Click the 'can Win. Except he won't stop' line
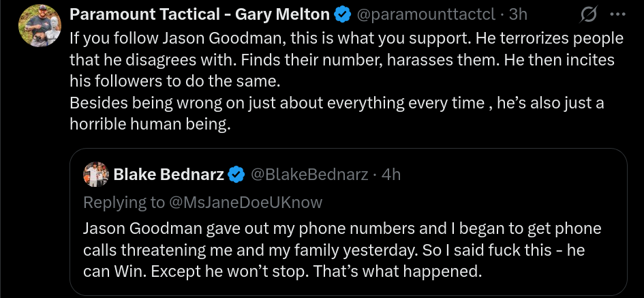 pos(282,272)
